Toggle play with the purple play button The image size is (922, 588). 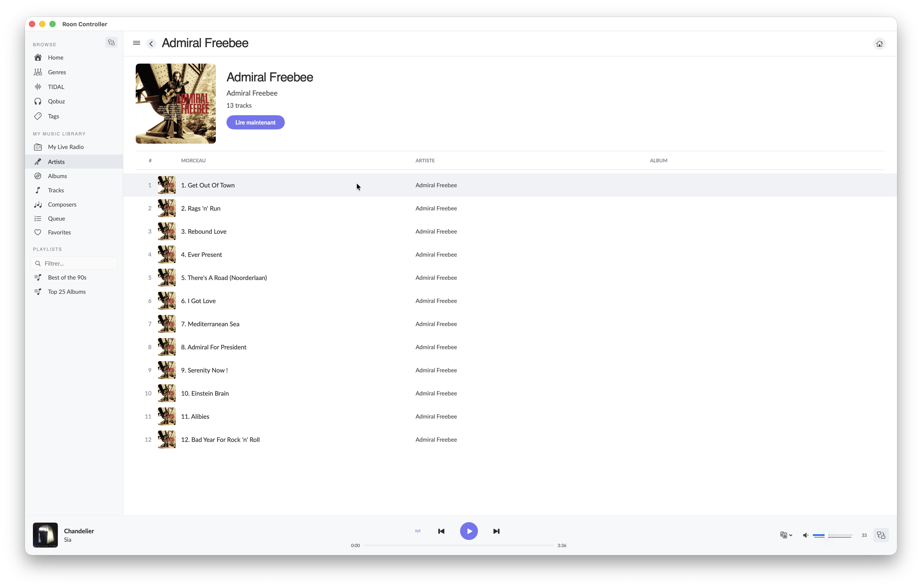pyautogui.click(x=469, y=531)
